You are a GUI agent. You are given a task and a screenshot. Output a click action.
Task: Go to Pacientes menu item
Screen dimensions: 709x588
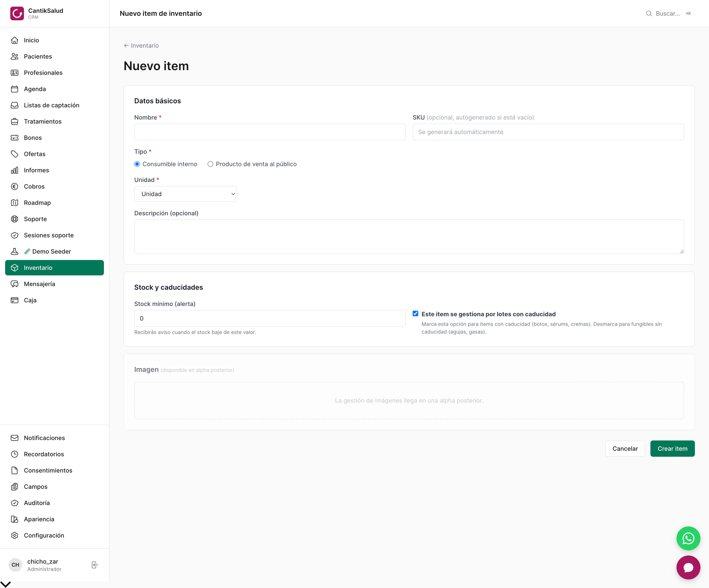pos(54,56)
